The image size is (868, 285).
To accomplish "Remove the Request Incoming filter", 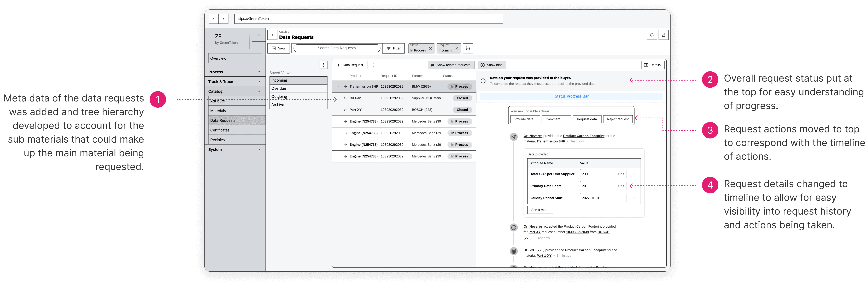I will coord(457,48).
